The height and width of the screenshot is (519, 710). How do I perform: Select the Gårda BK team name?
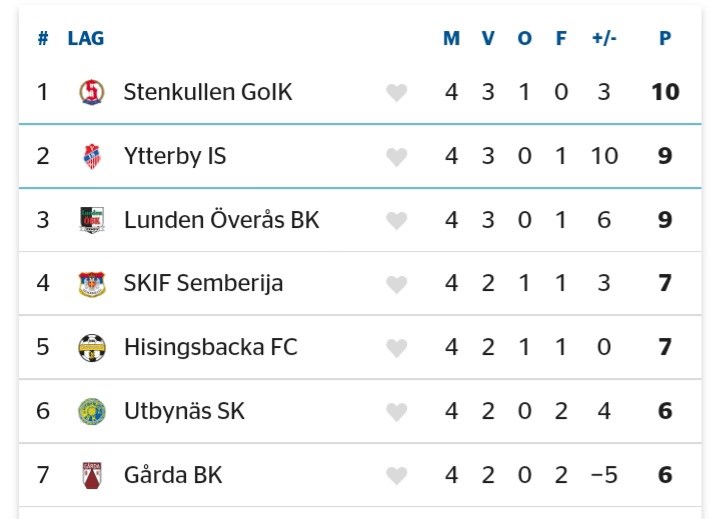tap(173, 475)
